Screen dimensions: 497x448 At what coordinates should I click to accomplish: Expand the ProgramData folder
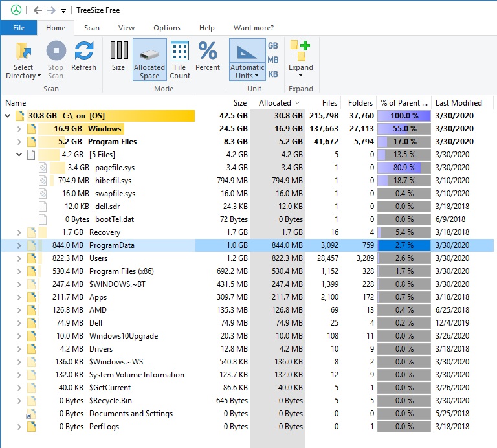[x=19, y=245]
